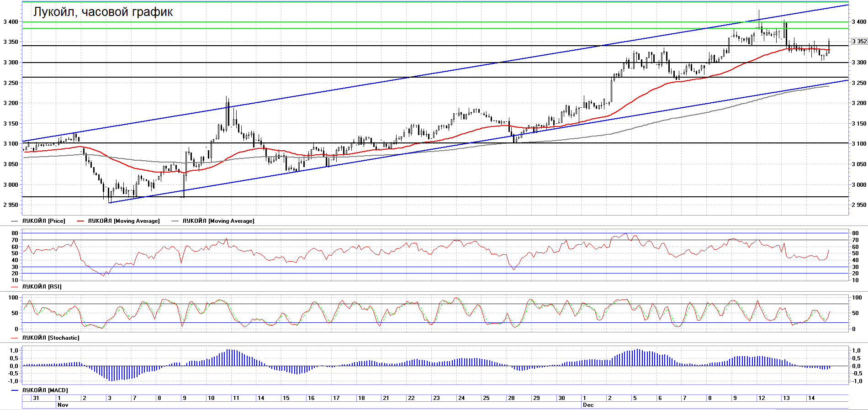Click '3 050' on the left price axis
Image resolution: width=868 pixels, height=410 pixels.
(x=11, y=164)
